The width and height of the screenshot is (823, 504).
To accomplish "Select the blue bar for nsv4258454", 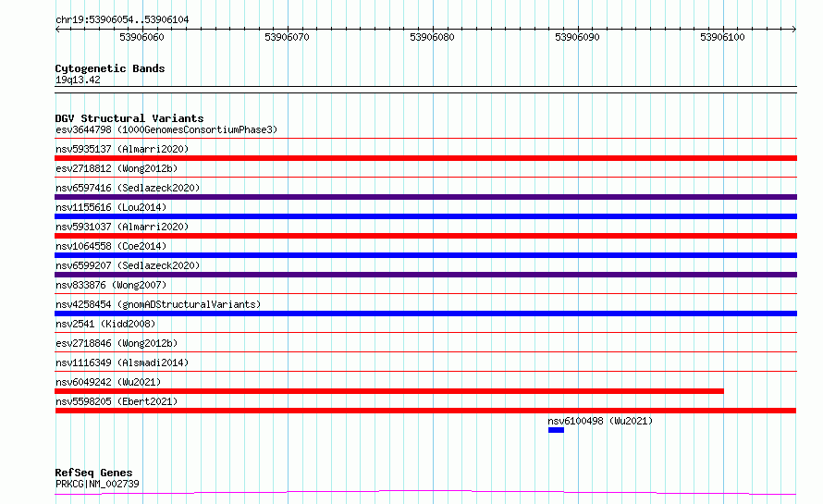I will 425,313.
